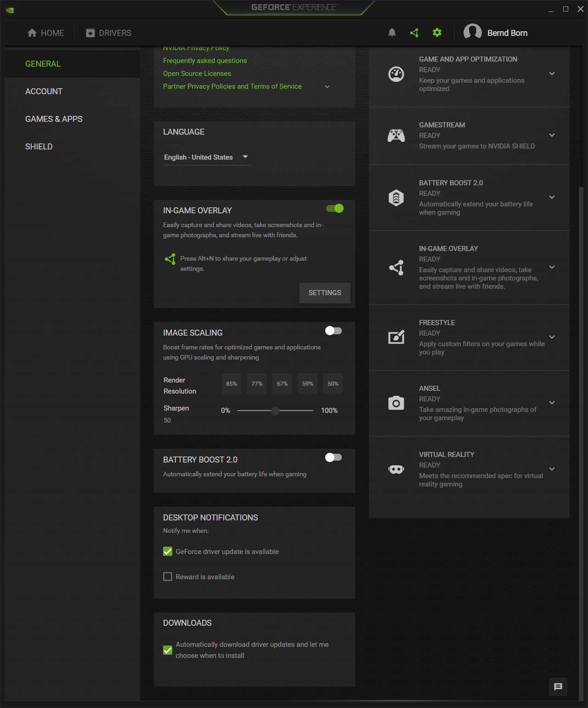This screenshot has height=708, width=588.
Task: Open SHIELD settings section
Action: (72, 147)
